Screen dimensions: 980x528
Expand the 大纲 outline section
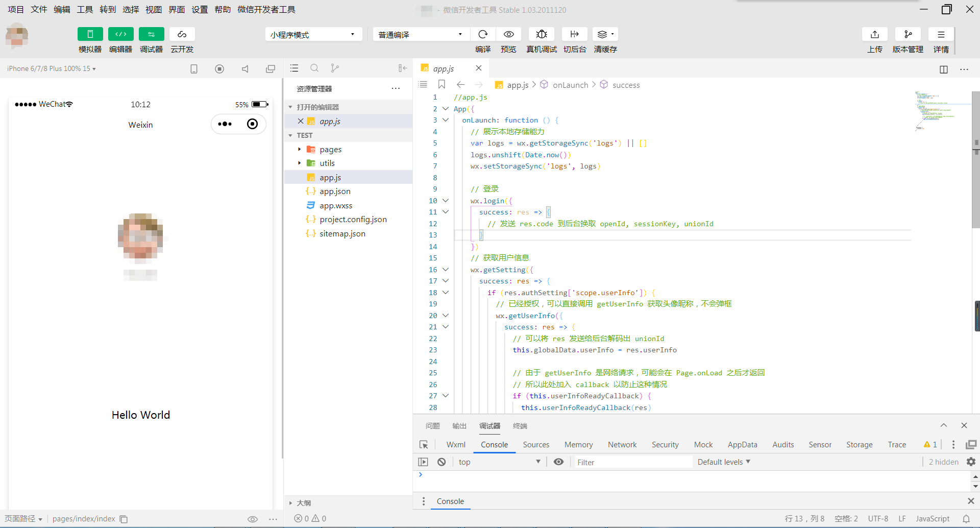290,503
